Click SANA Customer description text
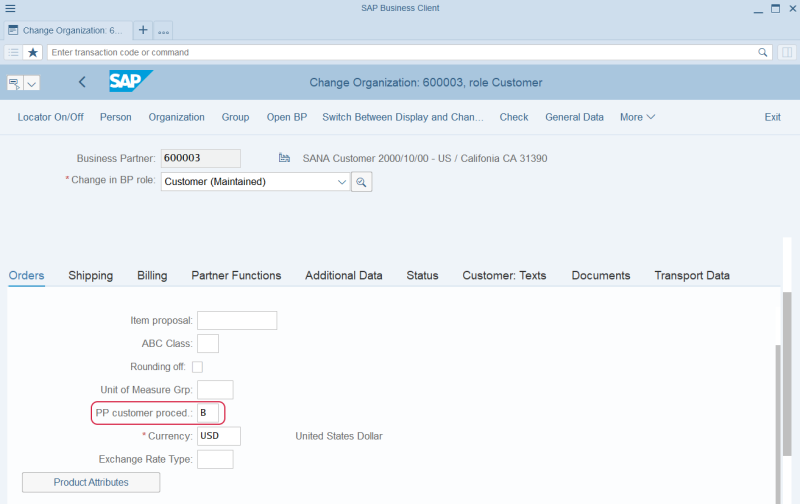Image resolution: width=800 pixels, height=504 pixels. point(425,158)
